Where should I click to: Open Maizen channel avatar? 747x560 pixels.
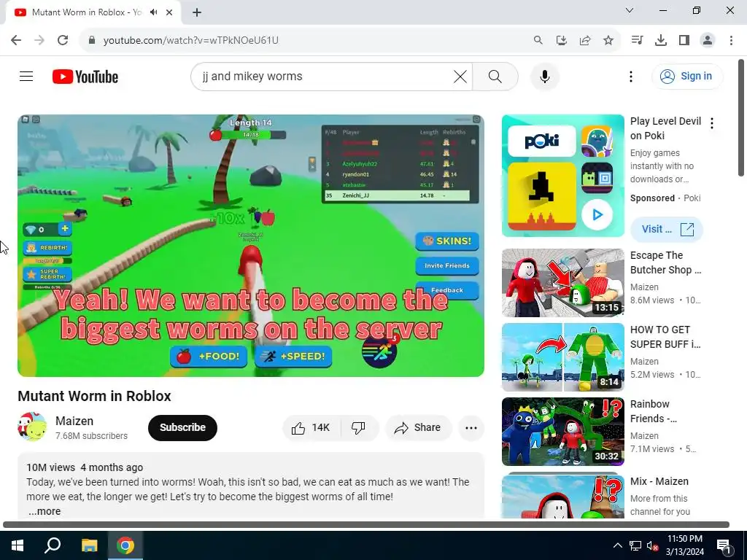click(32, 427)
